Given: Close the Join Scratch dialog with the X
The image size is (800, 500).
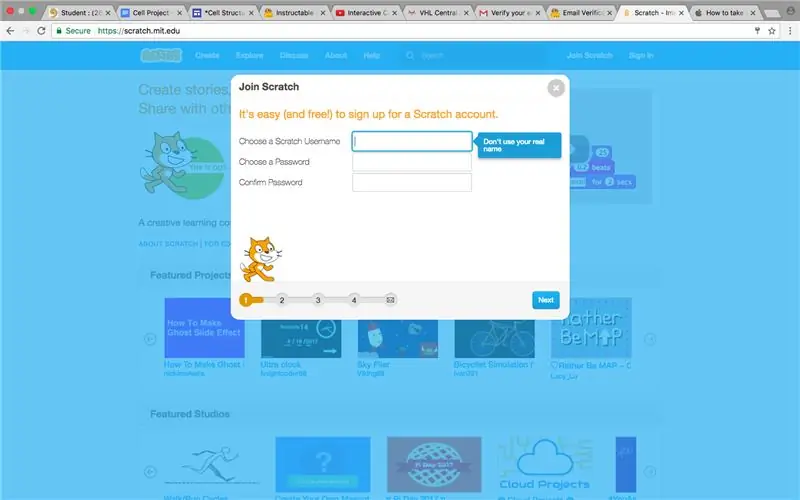Looking at the screenshot, I should 556,88.
